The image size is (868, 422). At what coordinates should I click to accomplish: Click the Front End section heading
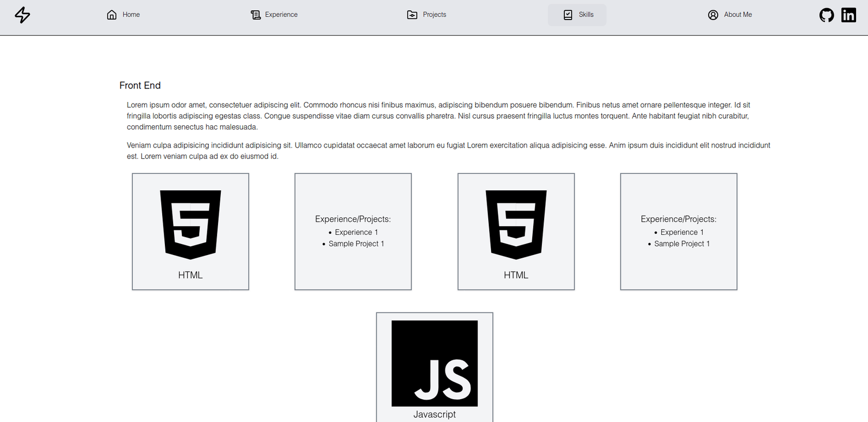(140, 85)
